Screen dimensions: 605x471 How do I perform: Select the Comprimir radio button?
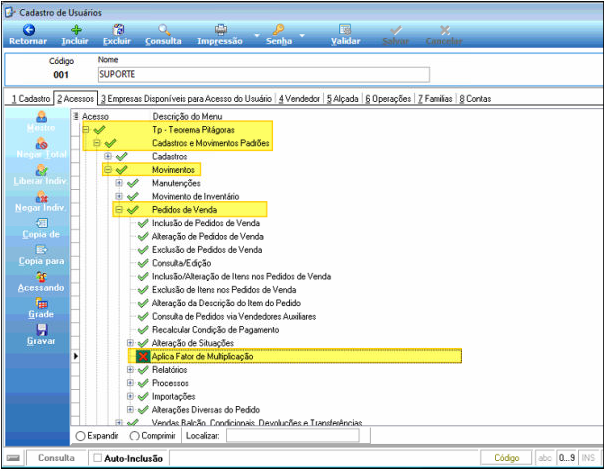point(134,436)
